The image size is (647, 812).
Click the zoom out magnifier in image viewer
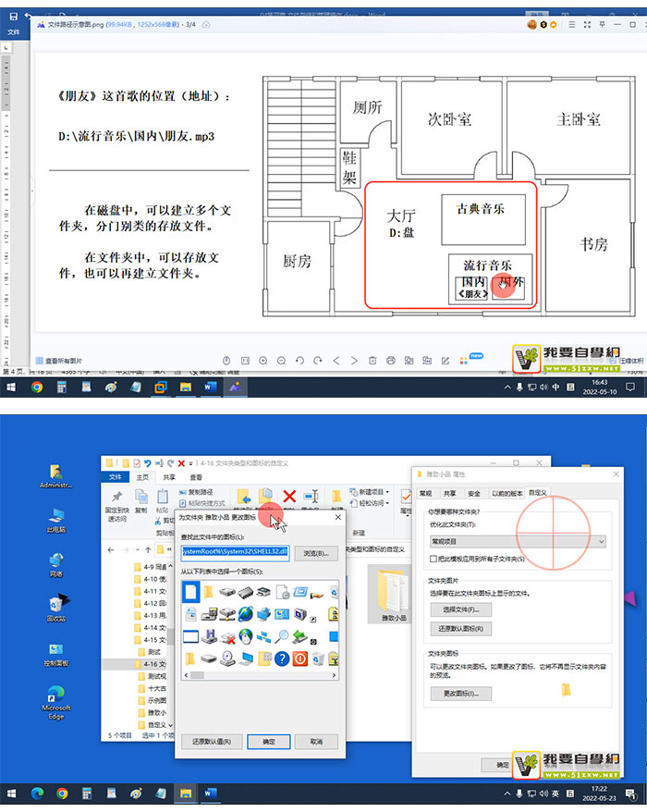[281, 361]
